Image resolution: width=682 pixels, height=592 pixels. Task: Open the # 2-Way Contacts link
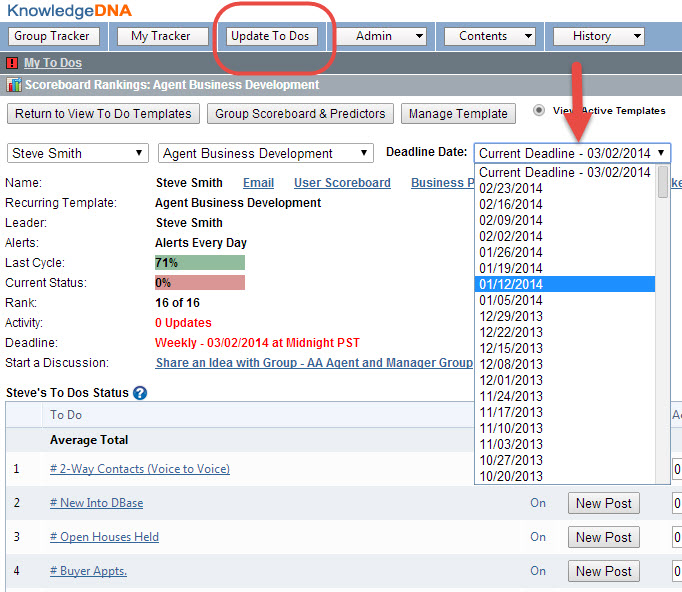tap(139, 469)
